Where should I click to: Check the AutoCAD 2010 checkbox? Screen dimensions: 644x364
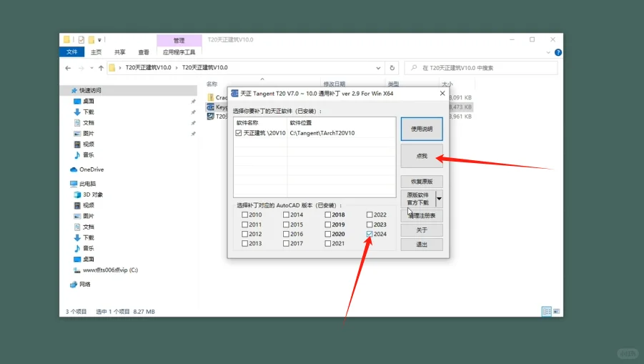pos(244,215)
